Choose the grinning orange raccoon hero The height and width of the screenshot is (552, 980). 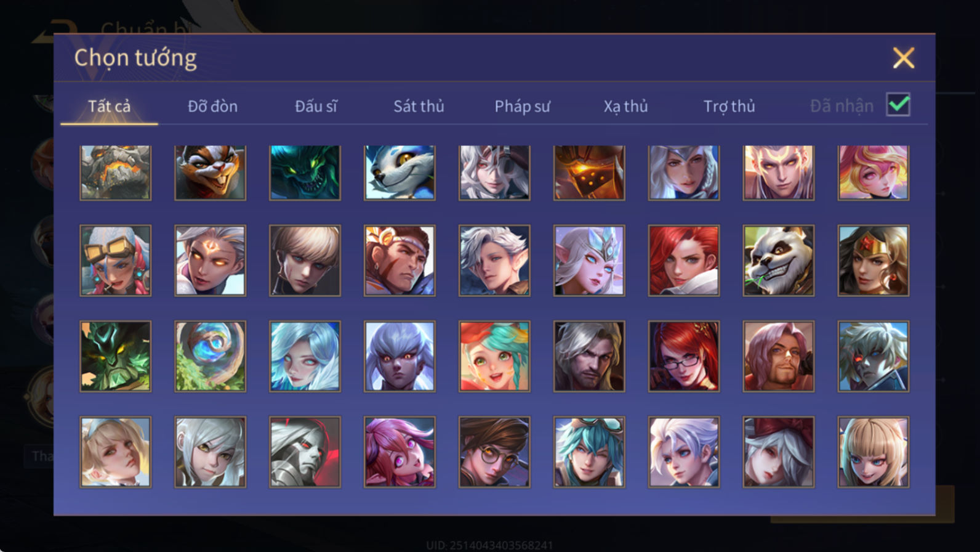tap(210, 172)
